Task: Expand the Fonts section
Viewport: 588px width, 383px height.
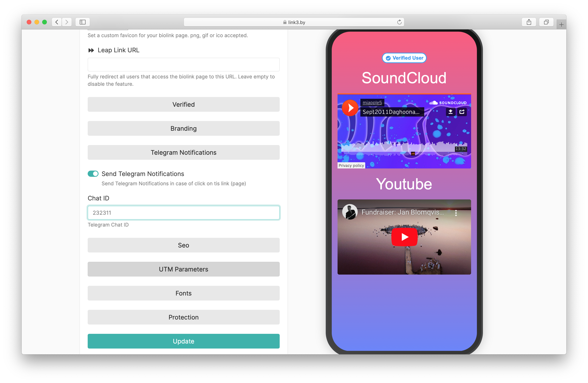Action: 183,293
